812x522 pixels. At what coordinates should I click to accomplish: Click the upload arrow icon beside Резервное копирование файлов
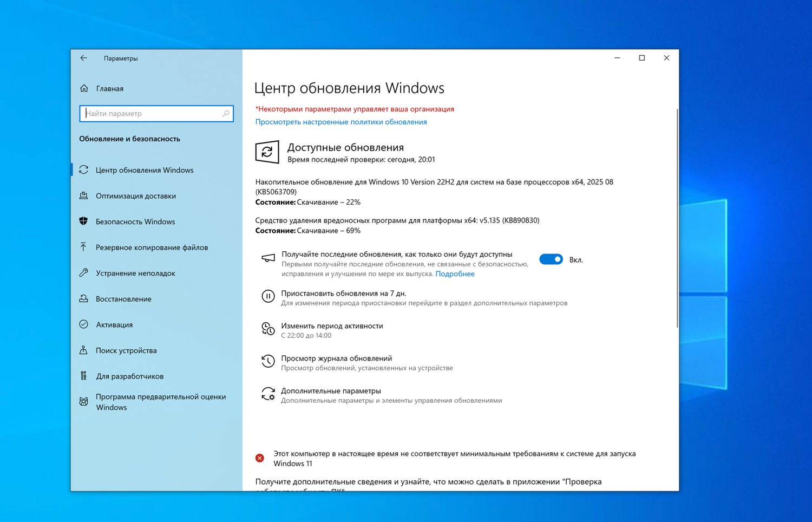[x=83, y=247]
